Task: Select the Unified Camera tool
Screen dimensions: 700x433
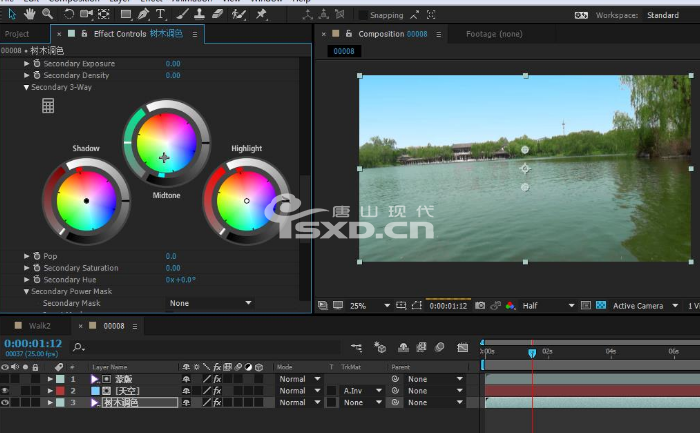Action: (86, 14)
